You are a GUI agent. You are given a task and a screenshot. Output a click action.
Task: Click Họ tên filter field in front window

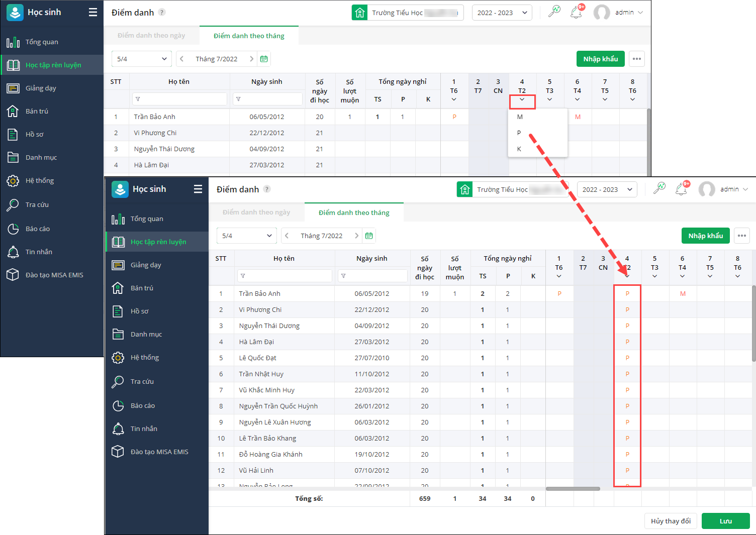coord(285,276)
